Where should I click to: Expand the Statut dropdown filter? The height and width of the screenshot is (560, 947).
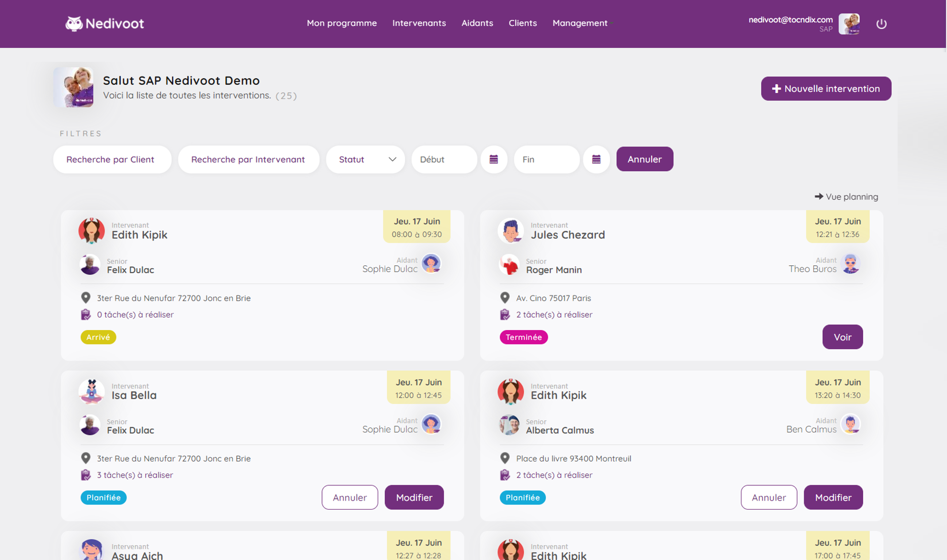pos(365,160)
